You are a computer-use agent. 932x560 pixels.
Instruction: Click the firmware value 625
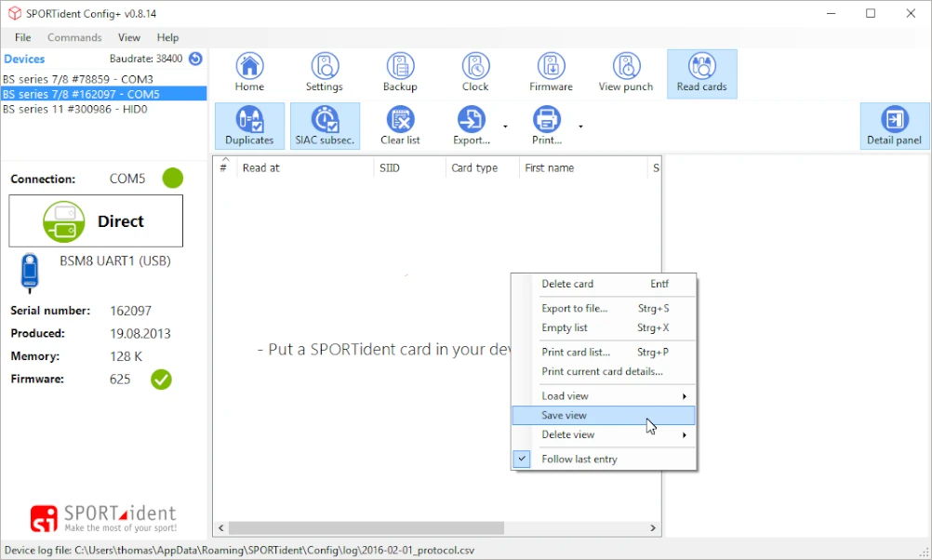point(120,380)
